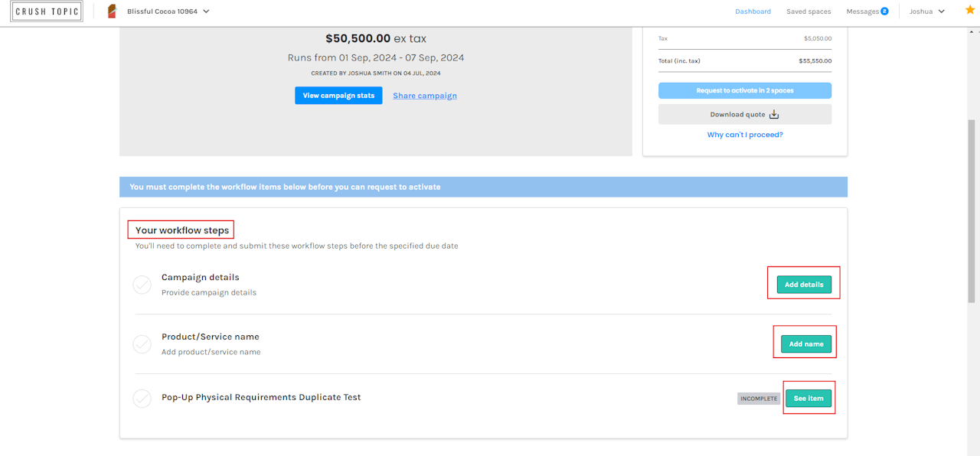Click the download icon beside Download quote

[x=773, y=114]
